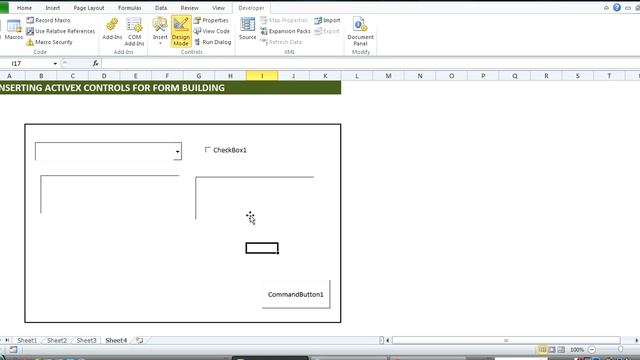Open the Document Panel
The height and width of the screenshot is (360, 640).
coord(360,31)
